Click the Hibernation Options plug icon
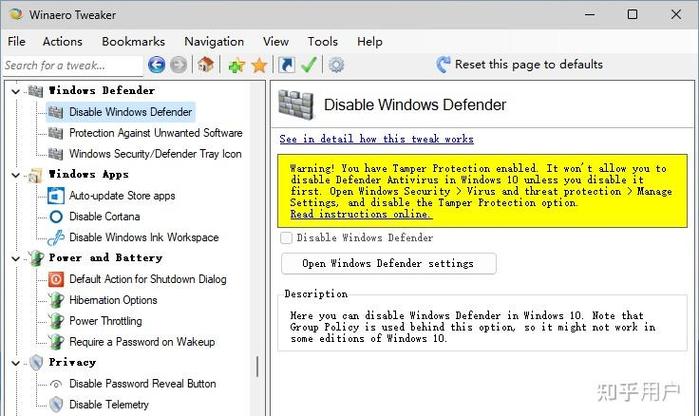Viewport: 699px width, 416px height. point(56,300)
